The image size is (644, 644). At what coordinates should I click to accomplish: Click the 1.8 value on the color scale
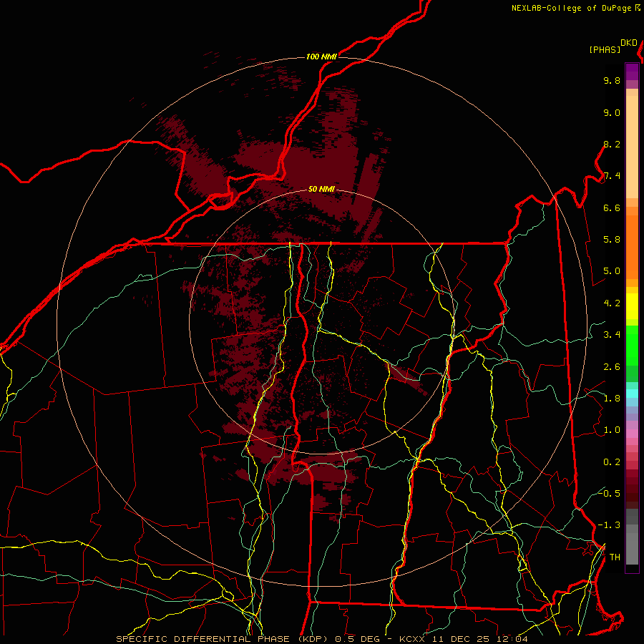pos(612,399)
